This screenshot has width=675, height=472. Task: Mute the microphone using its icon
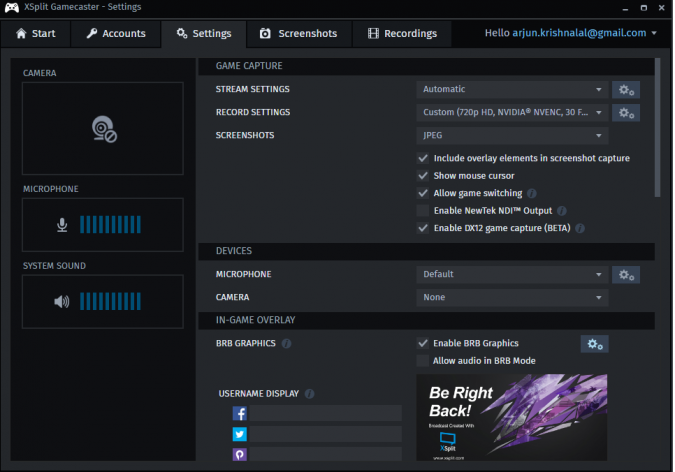point(63,224)
